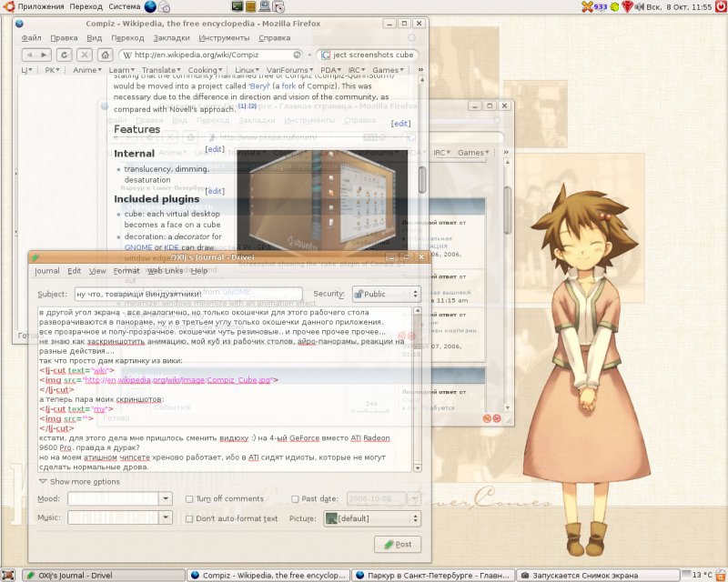Launch the browser from the top panel globe icon
Screen dimensions: 728x582
pyautogui.click(x=150, y=6)
